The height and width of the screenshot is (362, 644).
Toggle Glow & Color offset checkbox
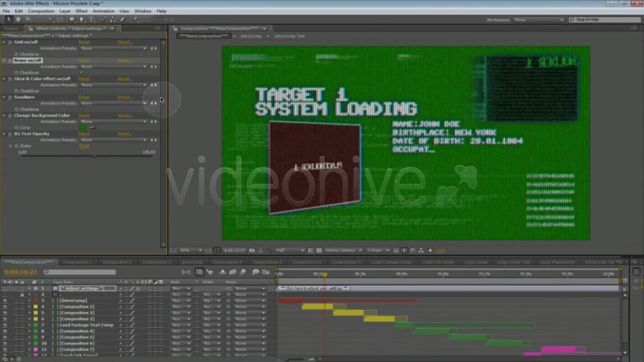click(81, 90)
